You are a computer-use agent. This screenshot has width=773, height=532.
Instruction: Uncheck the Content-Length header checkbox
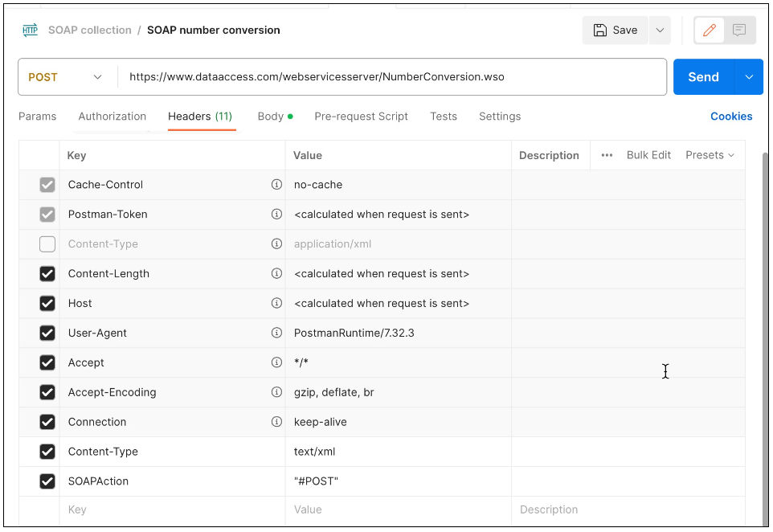pyautogui.click(x=47, y=274)
